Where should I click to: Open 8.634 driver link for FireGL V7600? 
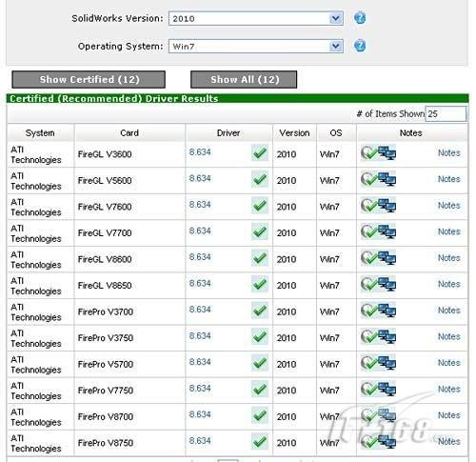(200, 205)
